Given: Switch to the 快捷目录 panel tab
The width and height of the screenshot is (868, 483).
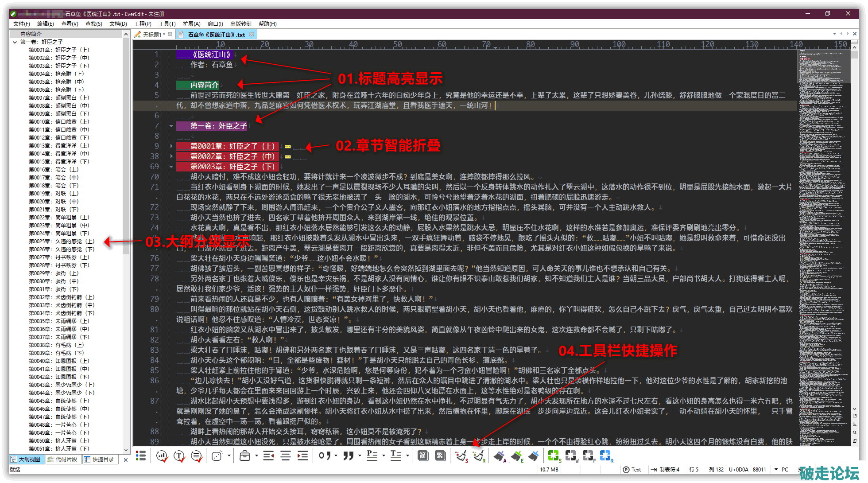Looking at the screenshot, I should (100, 460).
